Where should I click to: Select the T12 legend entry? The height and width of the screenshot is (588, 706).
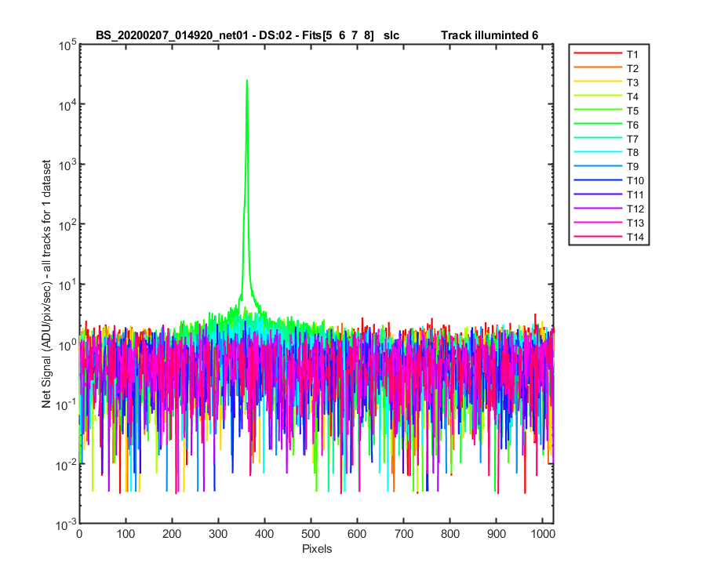(609, 209)
